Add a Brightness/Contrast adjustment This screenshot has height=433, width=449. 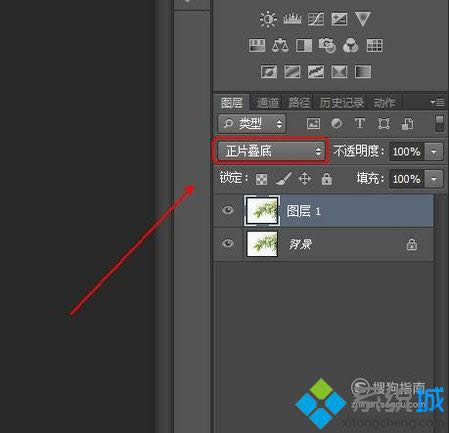(x=268, y=19)
